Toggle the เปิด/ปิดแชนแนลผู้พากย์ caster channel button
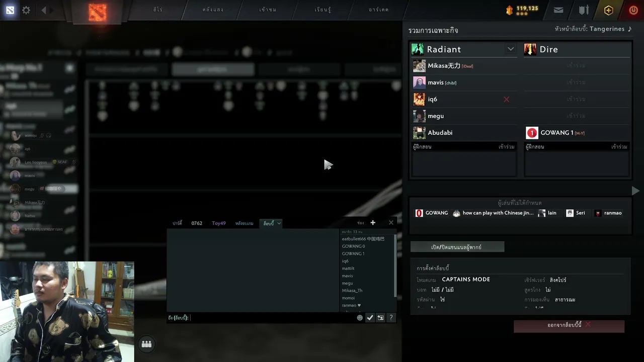Viewport: 644px width, 362px height. (457, 247)
